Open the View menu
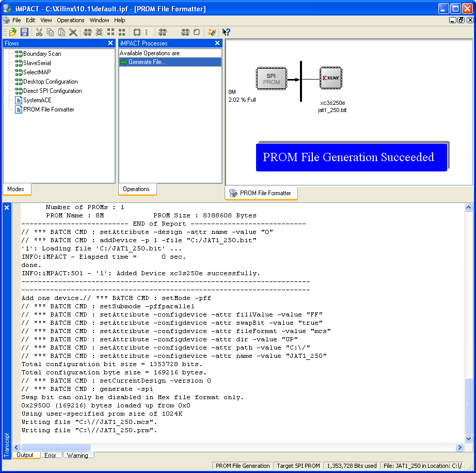The image size is (476, 473). 46,20
